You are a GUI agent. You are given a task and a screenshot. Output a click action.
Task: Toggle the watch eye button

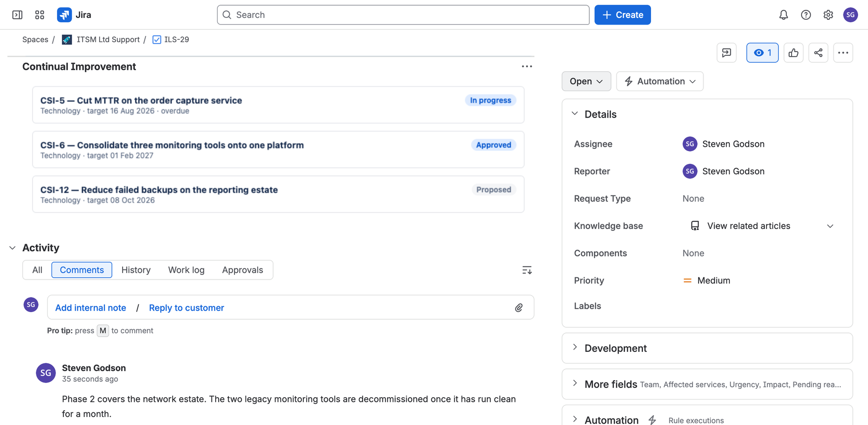point(762,53)
